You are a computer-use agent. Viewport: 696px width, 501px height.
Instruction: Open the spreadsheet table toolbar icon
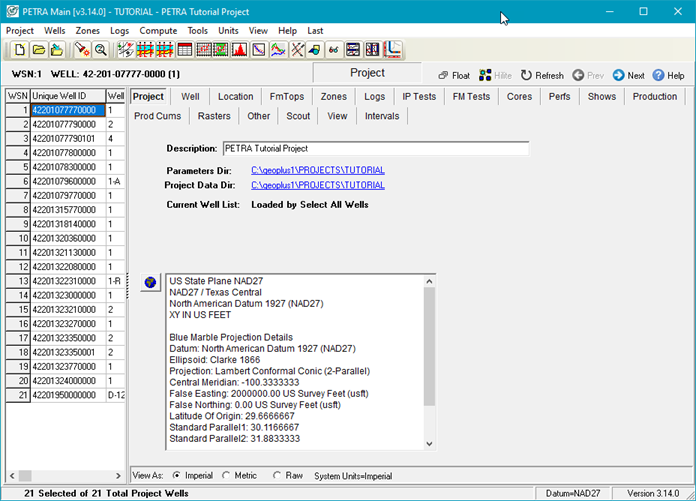tap(184, 50)
